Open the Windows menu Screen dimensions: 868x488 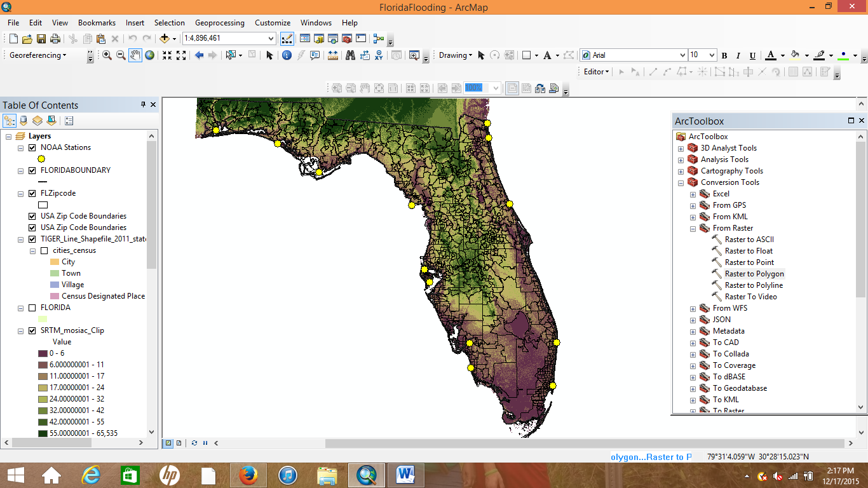pos(316,23)
